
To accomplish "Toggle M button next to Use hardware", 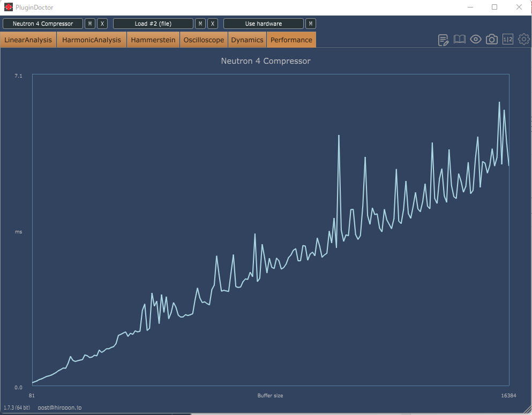I will point(310,24).
